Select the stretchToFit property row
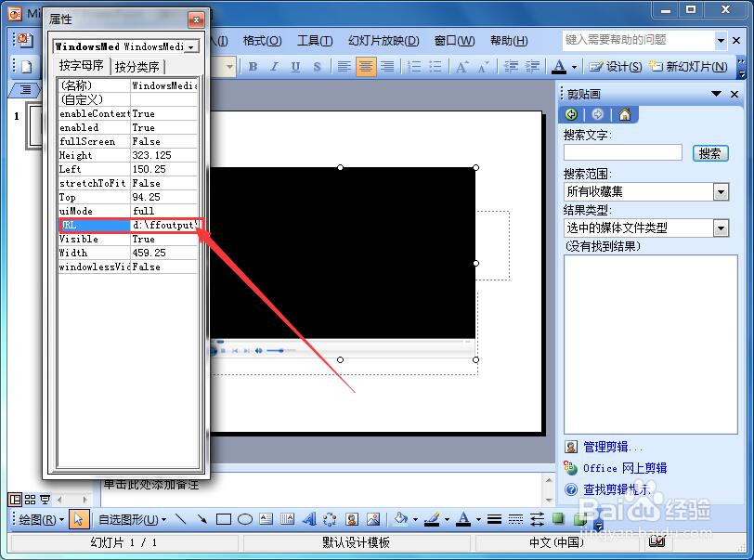Image resolution: width=754 pixels, height=560 pixels. click(x=128, y=183)
